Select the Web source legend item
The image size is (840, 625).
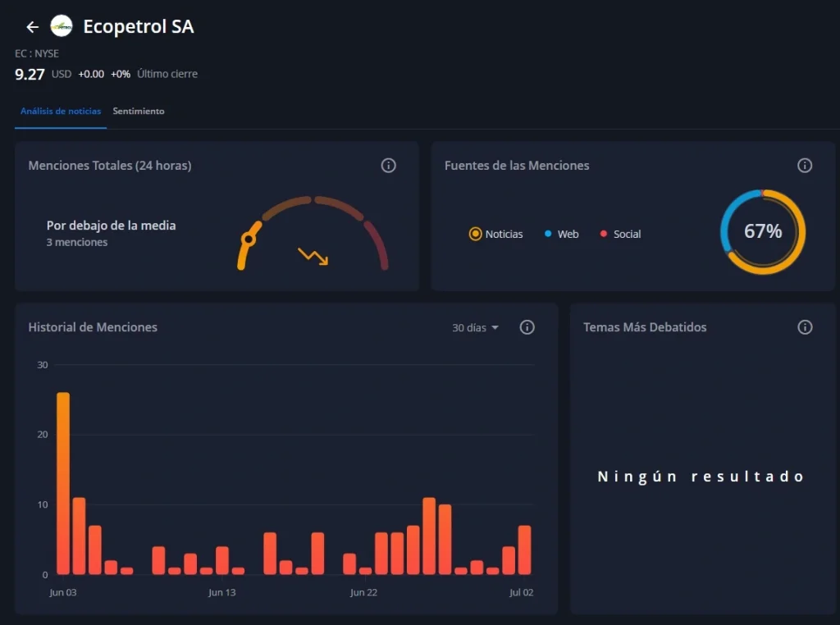click(x=561, y=234)
